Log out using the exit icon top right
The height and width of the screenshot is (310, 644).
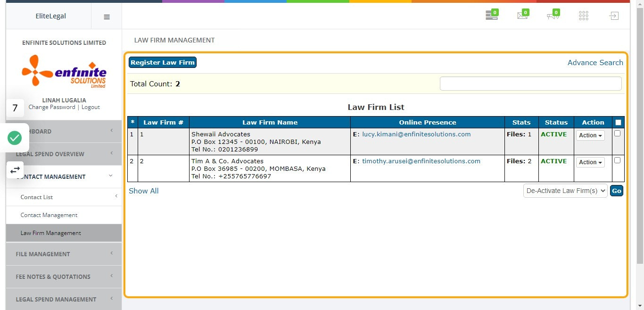point(613,15)
